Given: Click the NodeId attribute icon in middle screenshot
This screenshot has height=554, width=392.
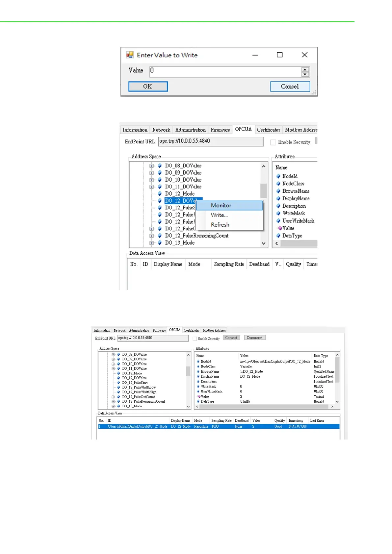Looking at the screenshot, I should 278,176.
